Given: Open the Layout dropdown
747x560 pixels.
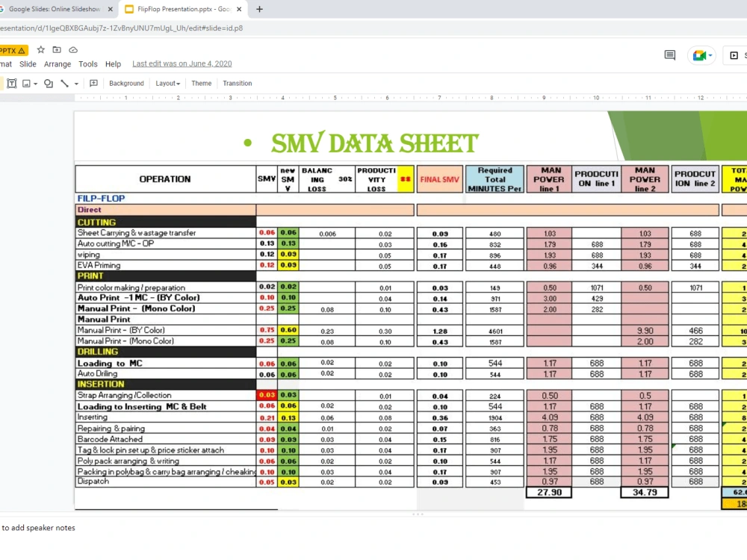Looking at the screenshot, I should tap(167, 84).
